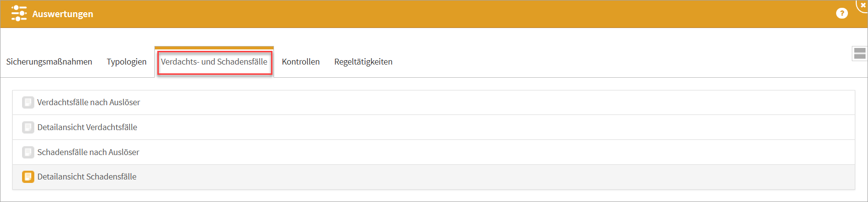Image resolution: width=868 pixels, height=202 pixels.
Task: Click the report icon beside Detailansicht Verdachtsfälle
Action: pyautogui.click(x=28, y=127)
